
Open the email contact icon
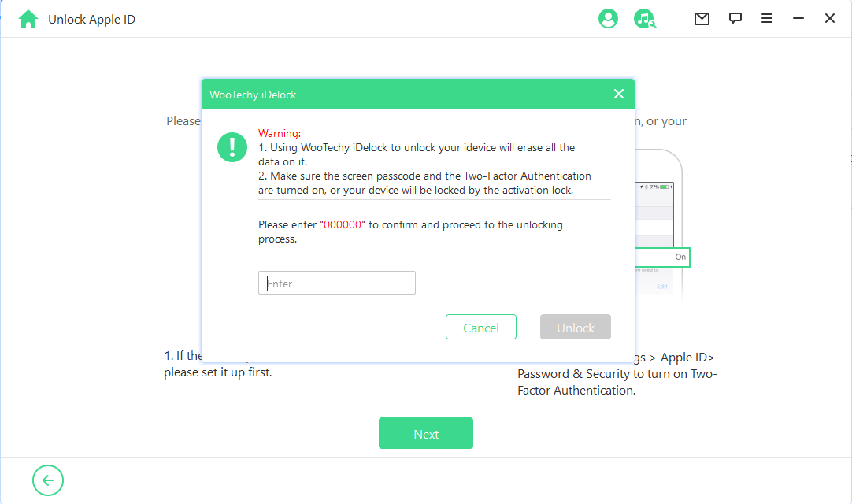point(702,17)
